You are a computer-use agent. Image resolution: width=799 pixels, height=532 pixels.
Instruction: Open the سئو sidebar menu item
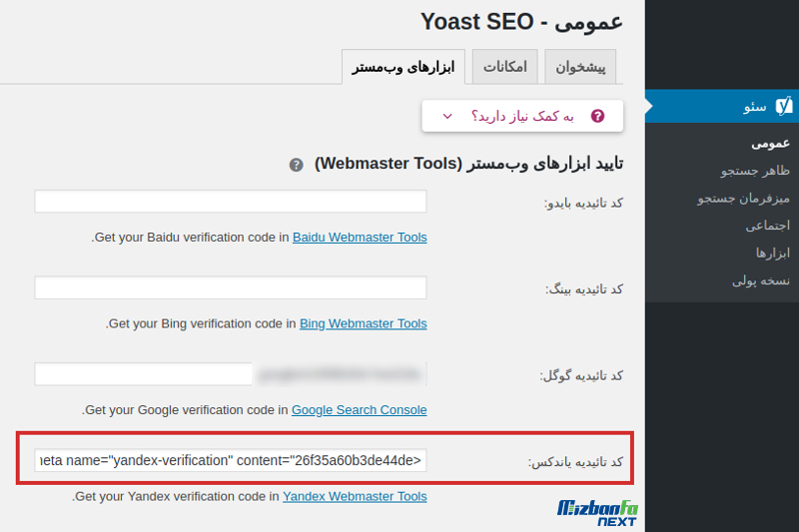coord(721,106)
